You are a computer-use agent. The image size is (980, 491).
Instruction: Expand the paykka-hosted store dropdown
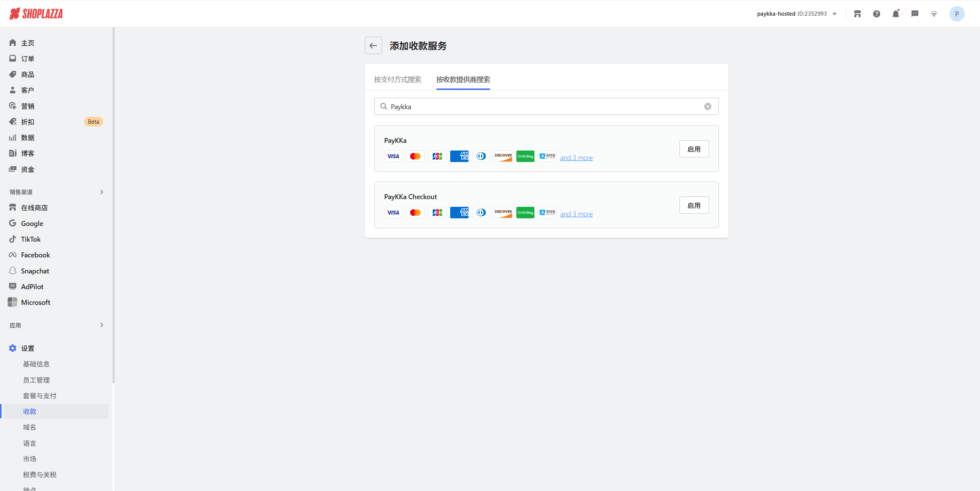(835, 14)
